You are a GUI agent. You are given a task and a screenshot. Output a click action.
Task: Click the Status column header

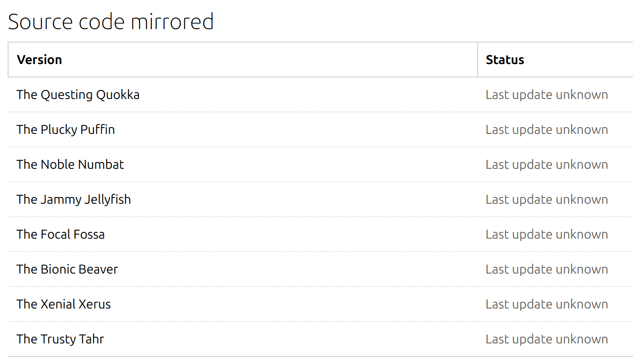[505, 60]
